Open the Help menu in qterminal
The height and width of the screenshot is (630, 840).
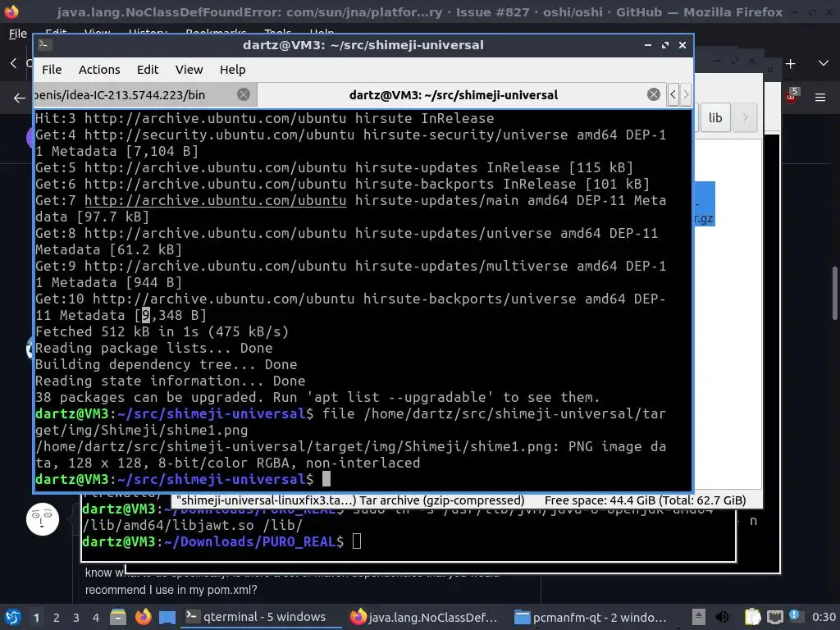tap(232, 70)
